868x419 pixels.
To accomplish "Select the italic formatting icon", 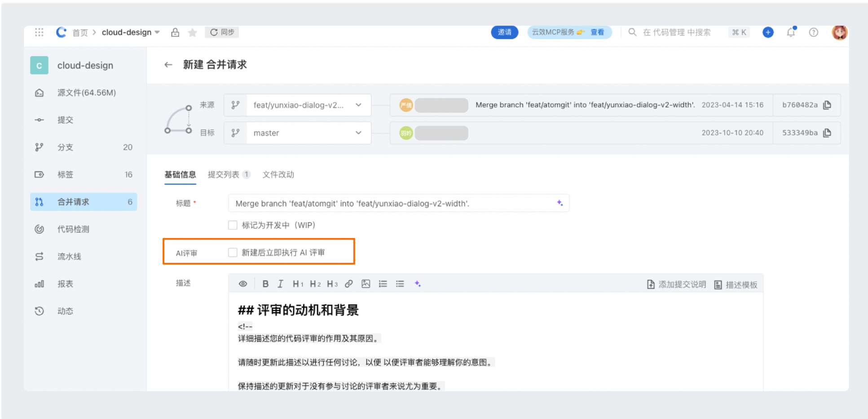I will tap(281, 283).
